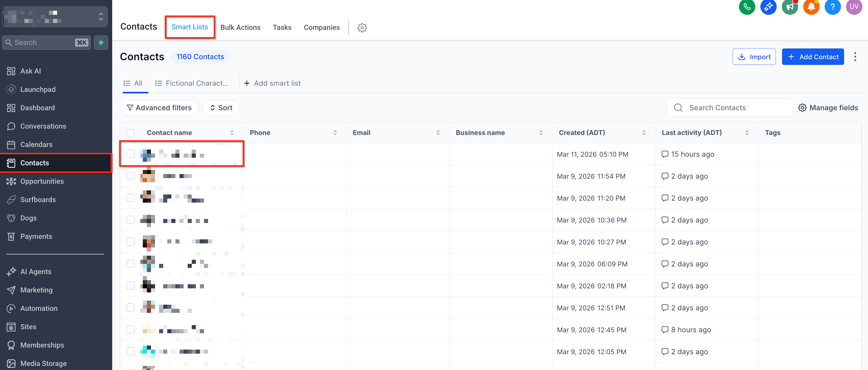Click the green phone dialer icon
The height and width of the screenshot is (370, 868).
(747, 7)
